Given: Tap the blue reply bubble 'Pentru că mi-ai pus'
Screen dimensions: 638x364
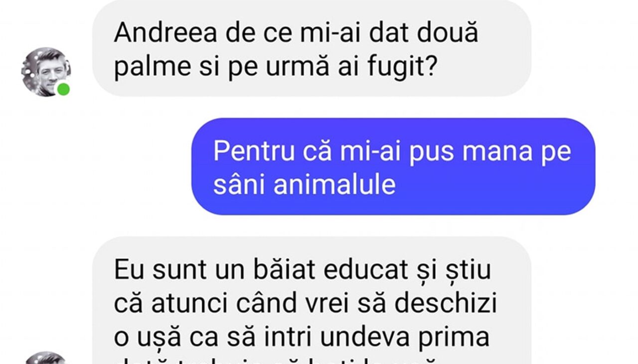Looking at the screenshot, I should coord(393,166).
